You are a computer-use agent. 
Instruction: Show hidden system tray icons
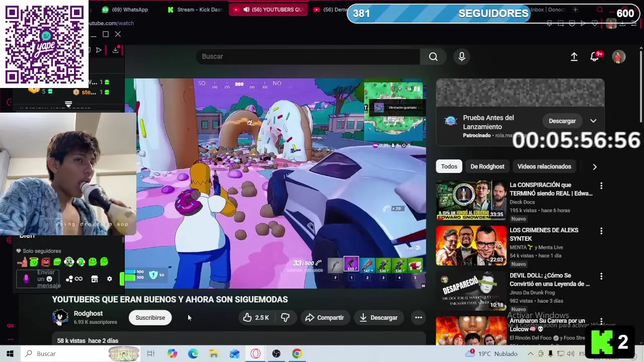click(x=531, y=353)
